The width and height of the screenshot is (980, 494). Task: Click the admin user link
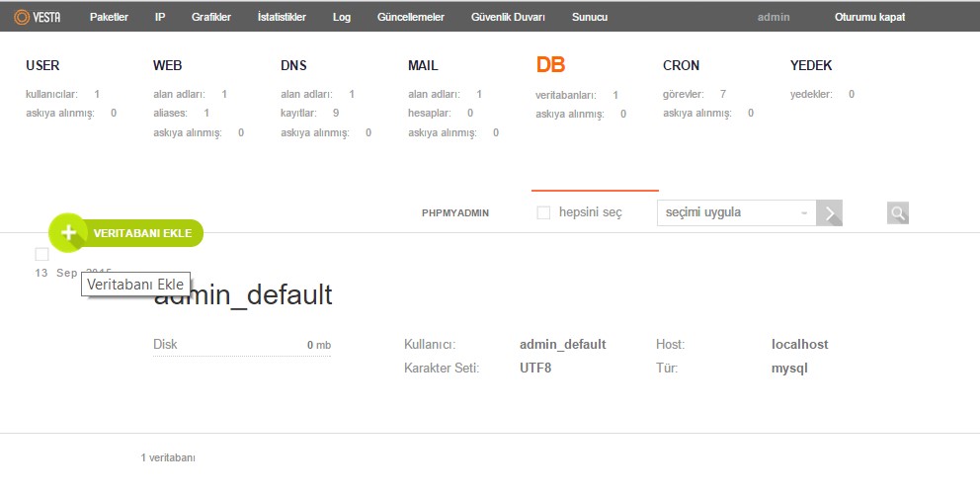773,17
